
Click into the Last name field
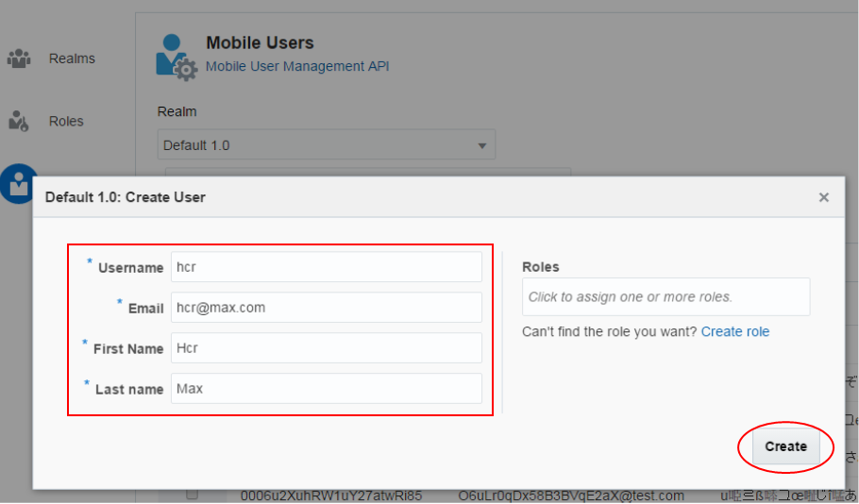pos(327,389)
